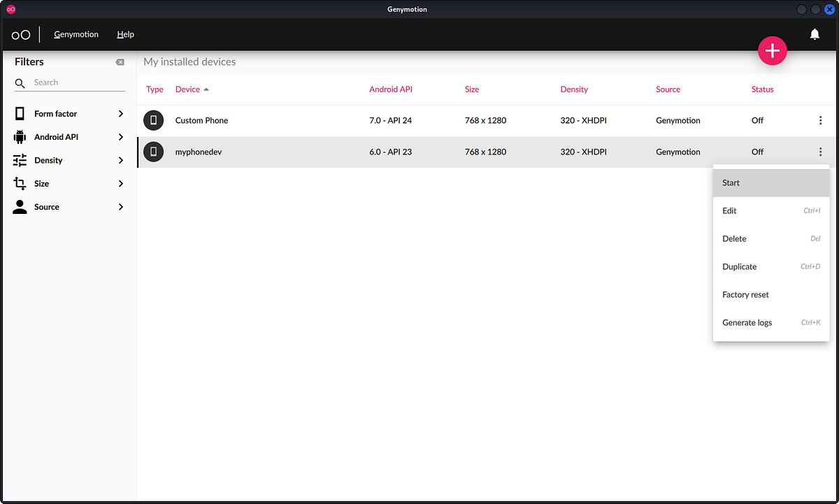The height and width of the screenshot is (504, 839).
Task: Click the Size crop icon
Action: click(x=20, y=183)
